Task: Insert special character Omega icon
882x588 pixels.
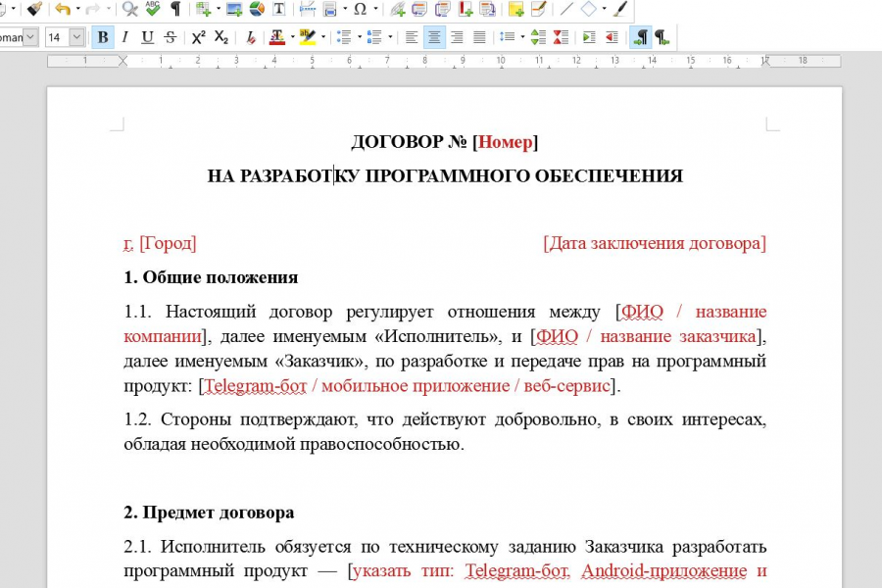Action: pyautogui.click(x=360, y=9)
